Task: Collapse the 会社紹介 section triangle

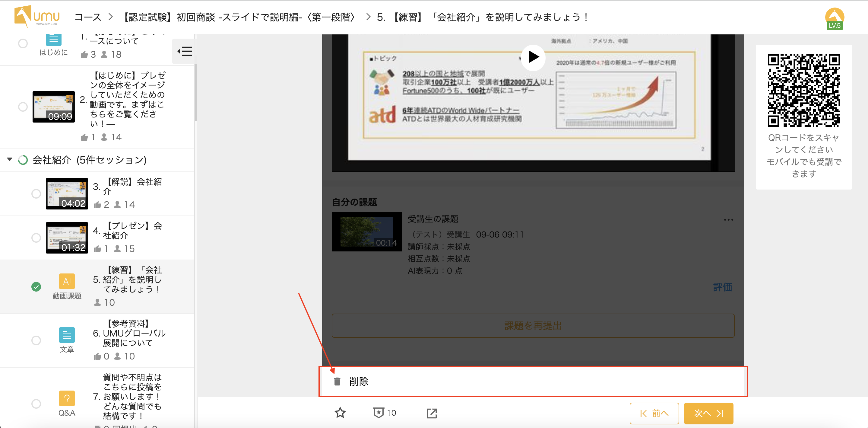Action: coord(10,159)
